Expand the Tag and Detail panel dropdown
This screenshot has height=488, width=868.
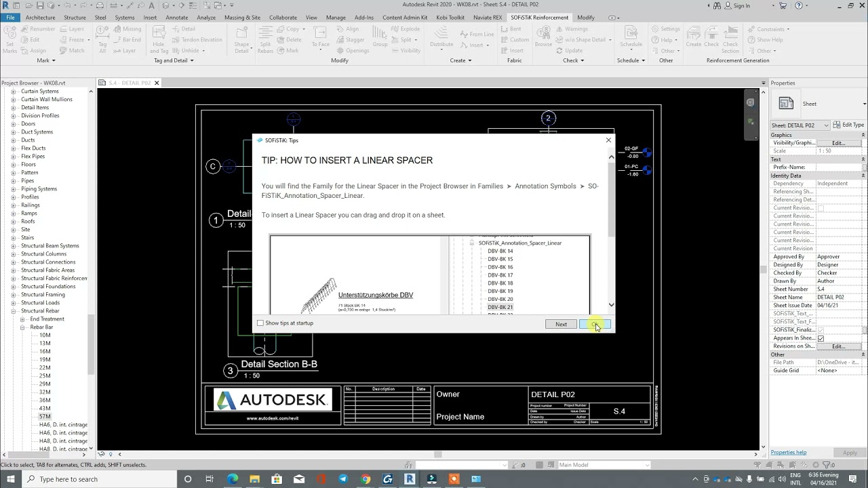click(x=174, y=60)
